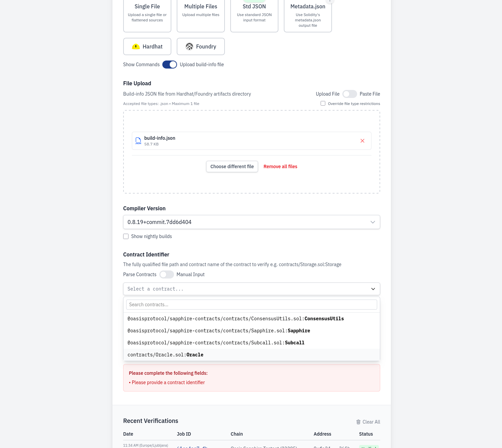502x448 pixels.
Task: Click the Choose different file button
Action: (232, 166)
